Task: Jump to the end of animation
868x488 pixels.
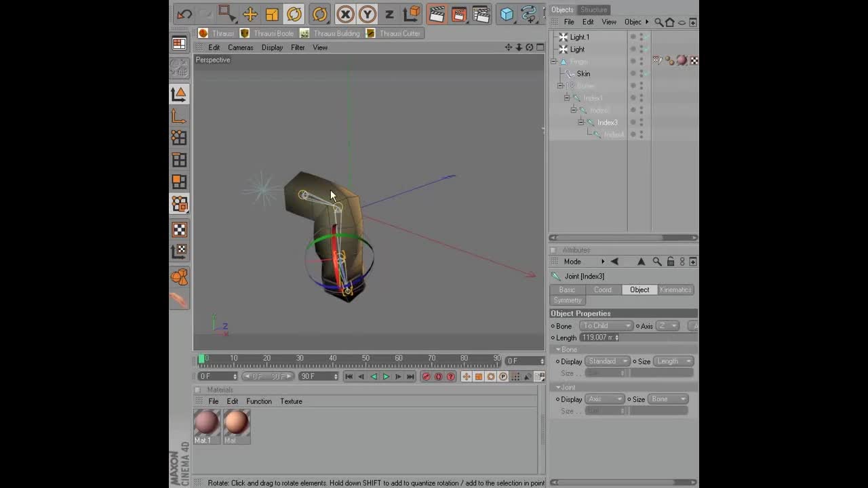Action: [x=410, y=377]
